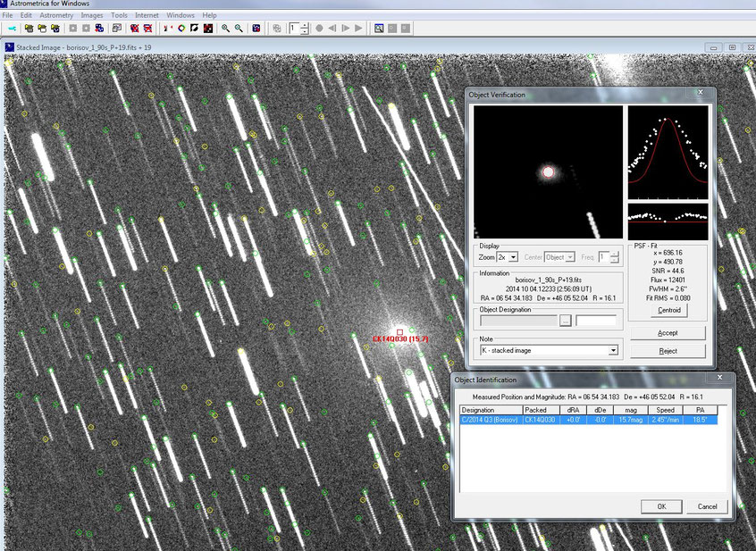
Task: Step to the next blink frame
Action: click(345, 29)
